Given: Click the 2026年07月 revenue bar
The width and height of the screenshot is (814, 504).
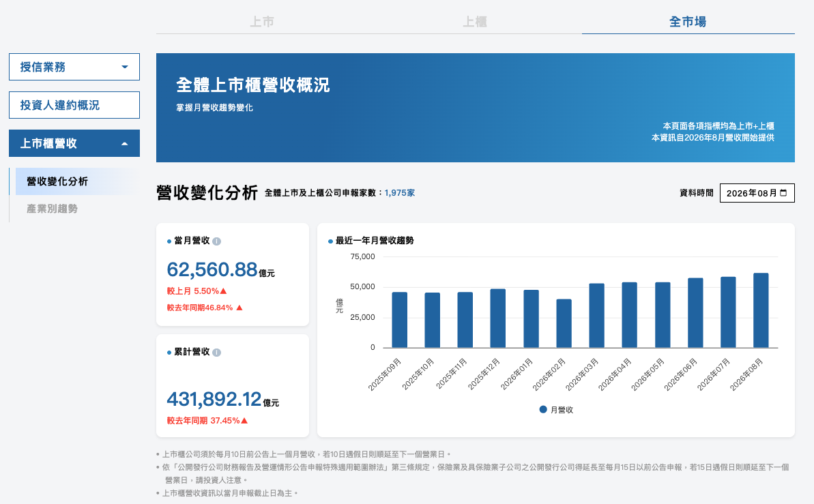Looking at the screenshot, I should coord(728,312).
